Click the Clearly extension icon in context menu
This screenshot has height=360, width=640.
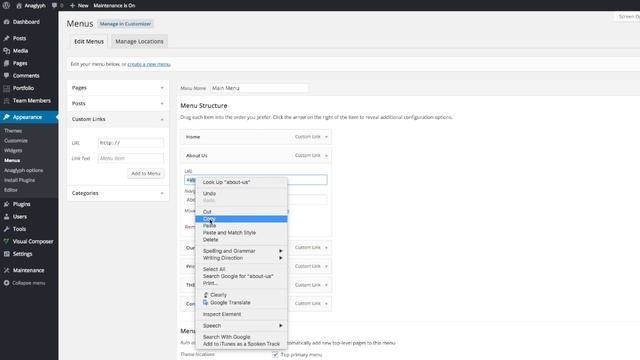tap(206, 295)
